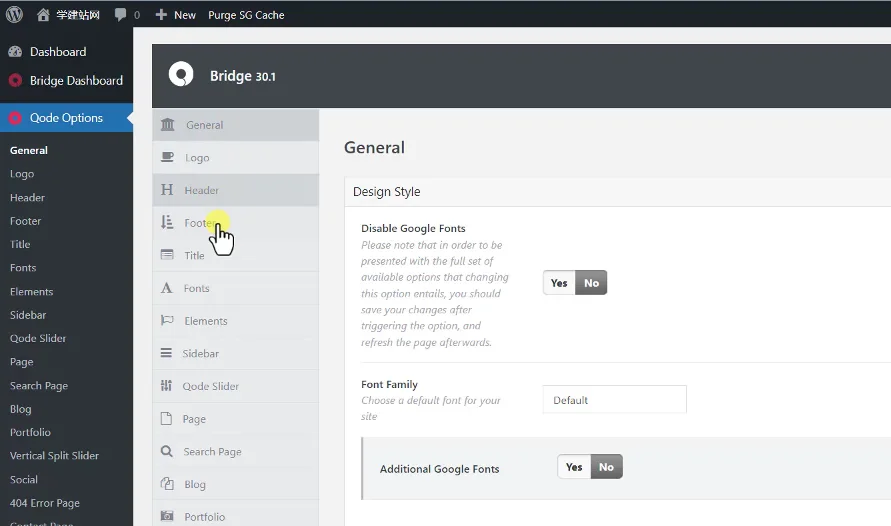Click Purge SG Cache
891x526 pixels.
tap(246, 15)
